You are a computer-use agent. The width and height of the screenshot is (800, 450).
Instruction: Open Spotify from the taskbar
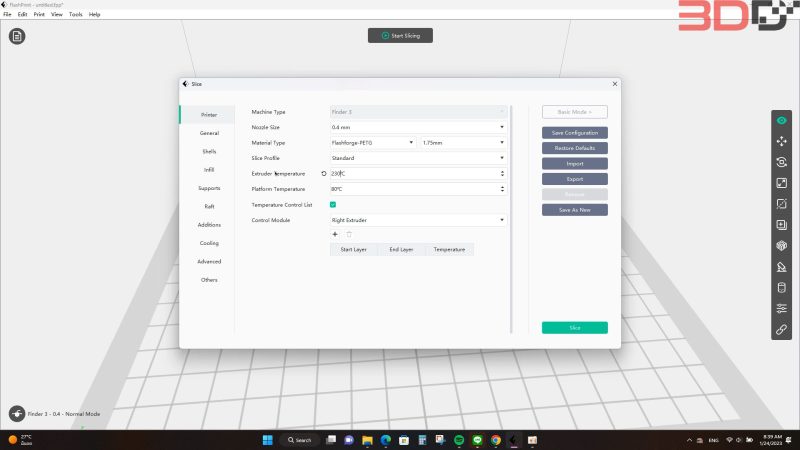click(459, 440)
